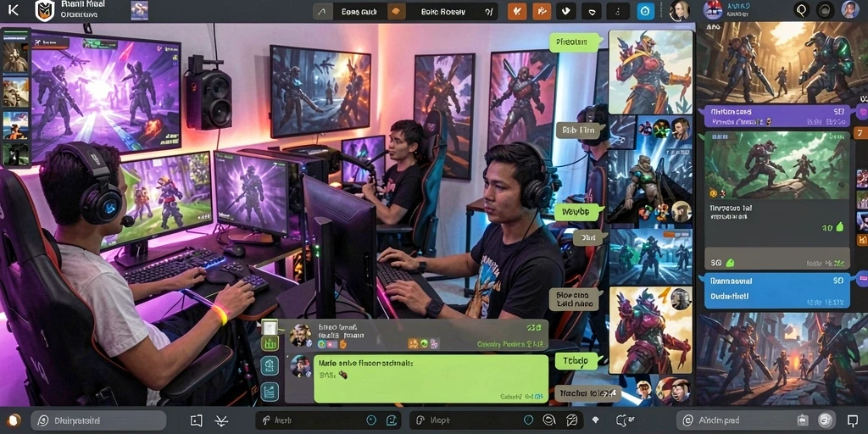Open the chat bubble icon at bottom-right corner
868x434 pixels.
tap(853, 420)
